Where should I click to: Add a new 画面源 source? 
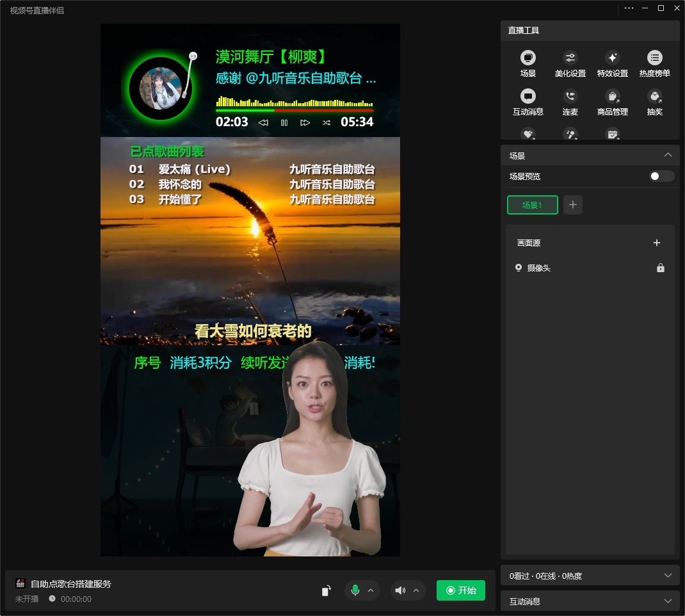click(x=656, y=243)
